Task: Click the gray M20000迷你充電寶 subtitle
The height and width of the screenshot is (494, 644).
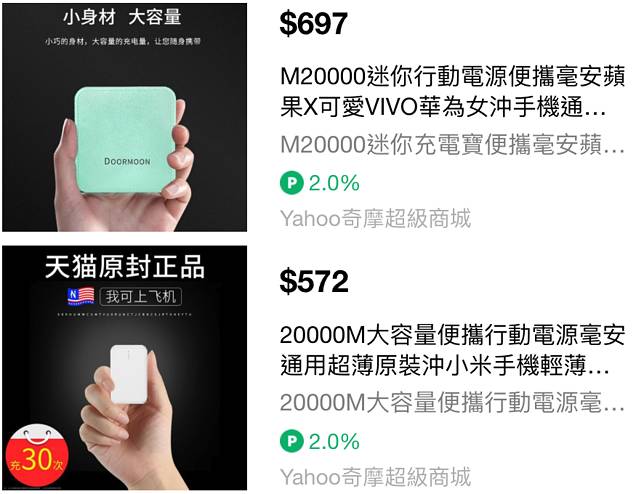Action: tap(452, 145)
